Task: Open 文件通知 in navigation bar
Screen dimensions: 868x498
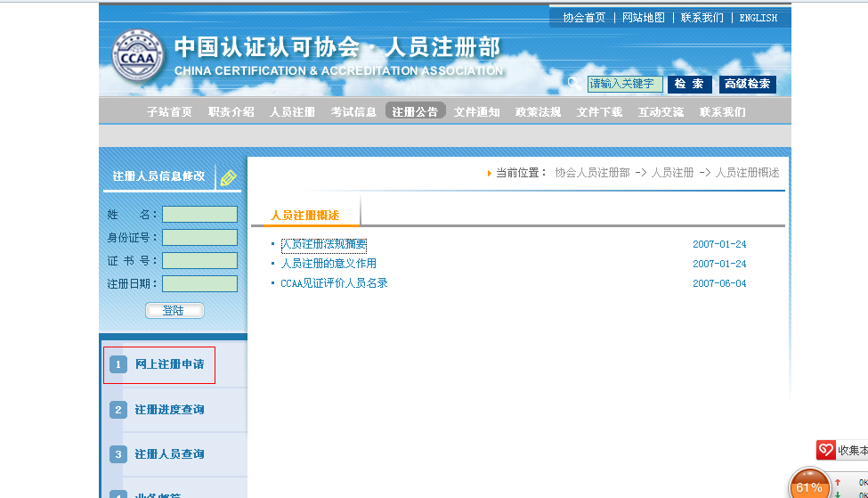Action: (476, 112)
